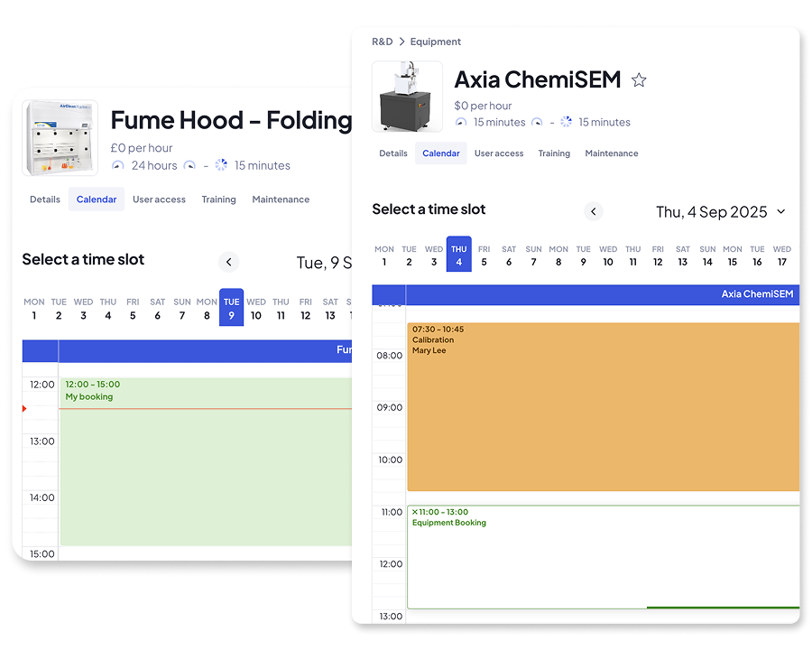Select TUE 16 in Axia ChemiSEM date strip

757,255
